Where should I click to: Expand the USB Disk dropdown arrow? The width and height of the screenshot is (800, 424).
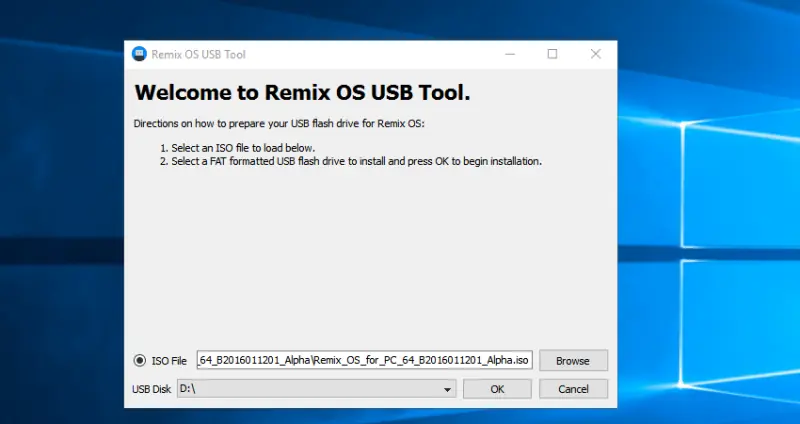coord(447,389)
